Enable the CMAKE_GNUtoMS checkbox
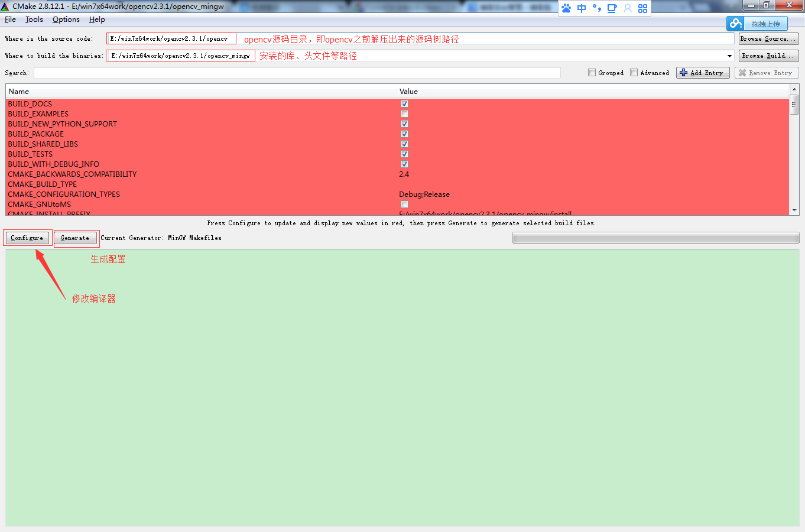805x532 pixels. [x=404, y=205]
